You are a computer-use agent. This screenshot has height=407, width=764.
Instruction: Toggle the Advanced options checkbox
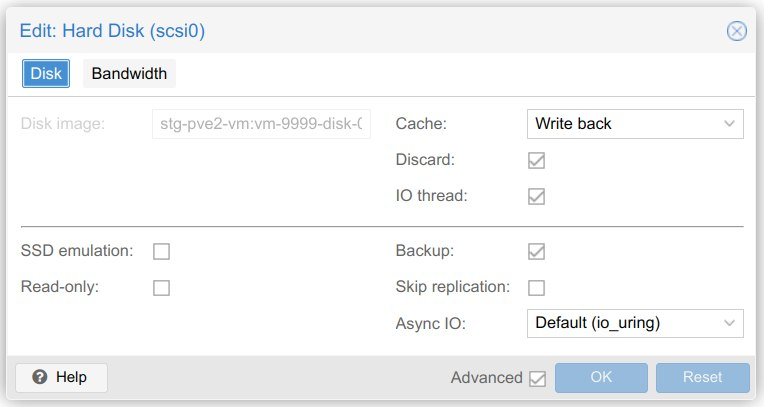(537, 378)
